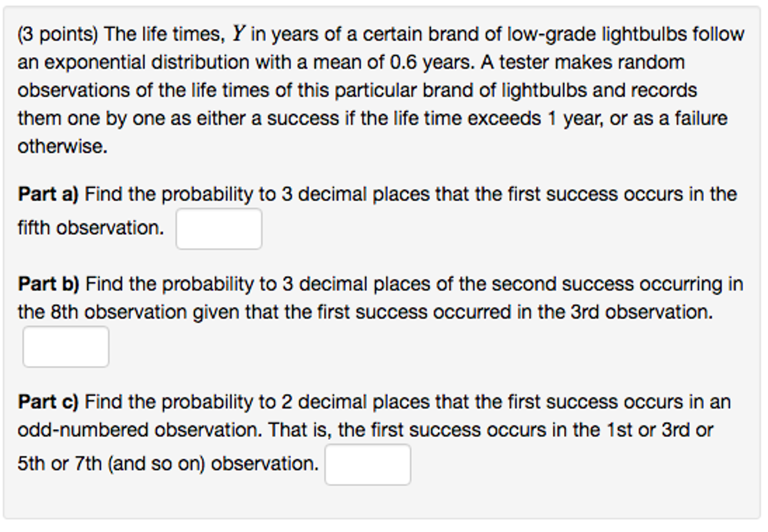Click the "0.6" mean value
Image resolution: width=768 pixels, height=532 pixels.
pos(403,62)
